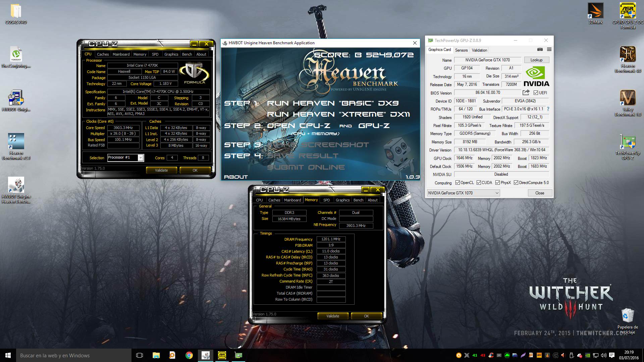
Task: Click RUN HEAVEN "XTREME" DX11 option
Action: (x=338, y=114)
